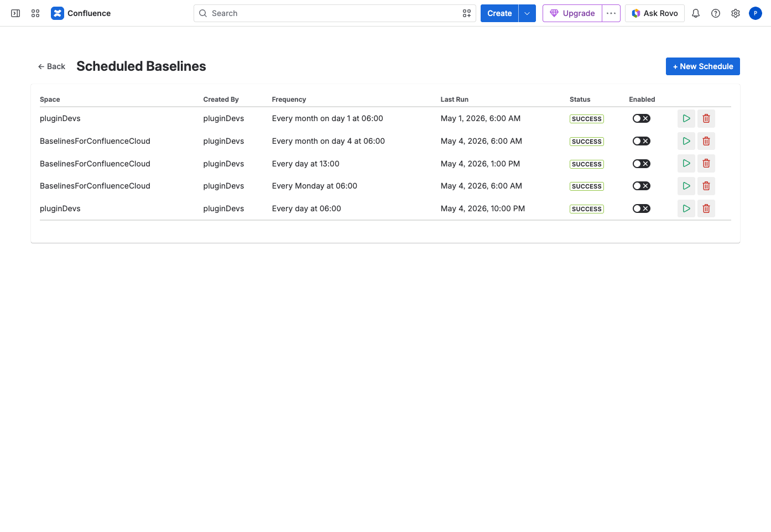Delete the Every Monday at 06:00 schedule

[x=706, y=186]
